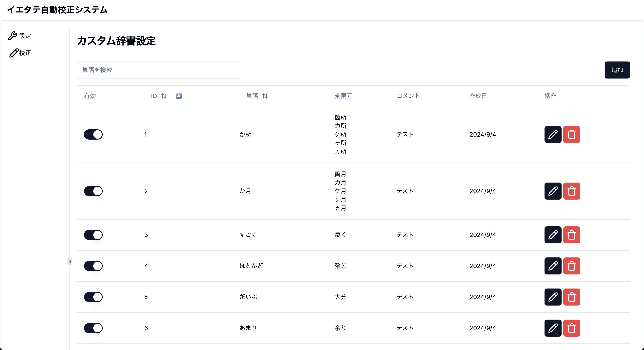The width and height of the screenshot is (644, 350).
Task: Click the 変更元 value 殆ど
Action: (x=340, y=266)
